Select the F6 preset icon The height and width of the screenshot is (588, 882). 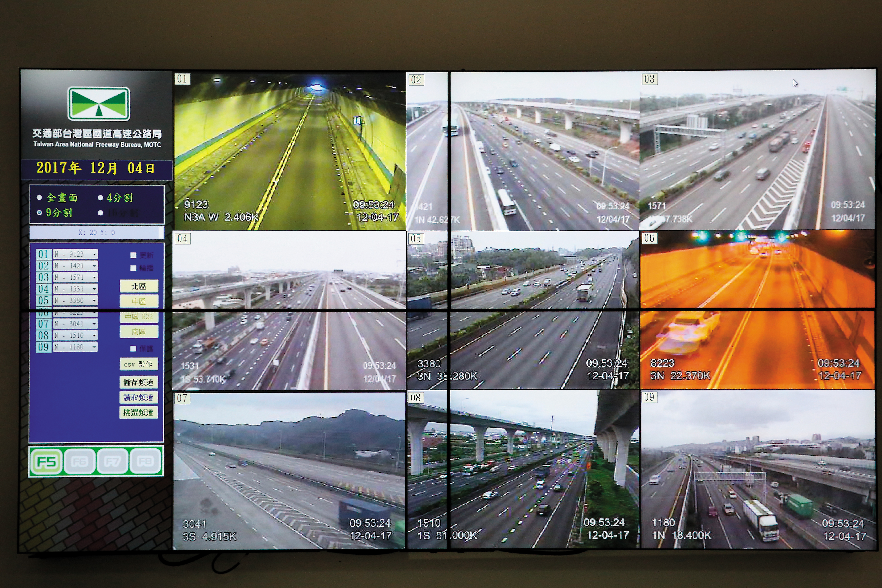(x=79, y=461)
